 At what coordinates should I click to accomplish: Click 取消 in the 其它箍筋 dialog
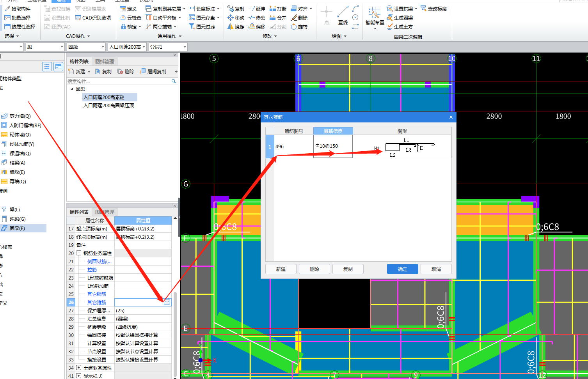coord(436,269)
